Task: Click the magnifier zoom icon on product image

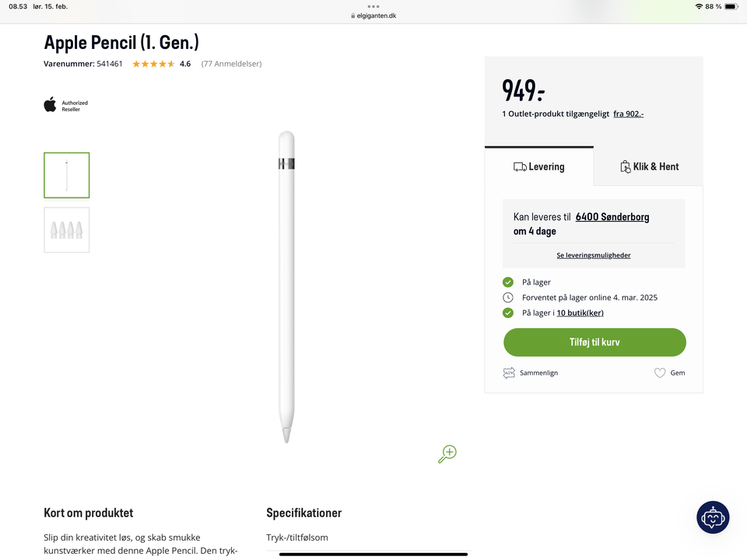Action: 447,454
